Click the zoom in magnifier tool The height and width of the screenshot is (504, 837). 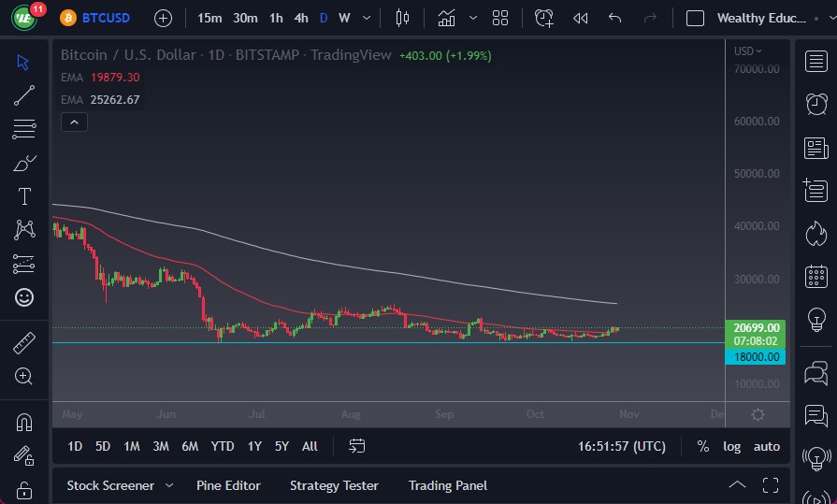pyautogui.click(x=24, y=376)
